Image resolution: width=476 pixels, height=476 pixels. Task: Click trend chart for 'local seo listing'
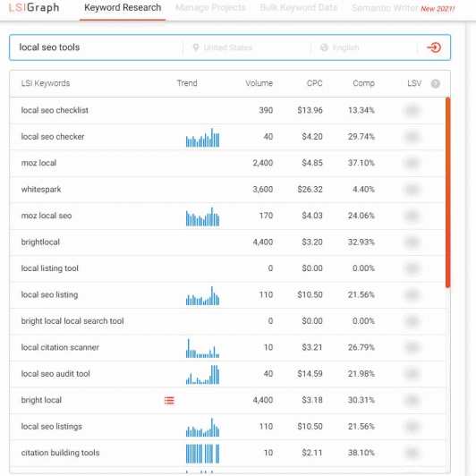[x=202, y=295]
